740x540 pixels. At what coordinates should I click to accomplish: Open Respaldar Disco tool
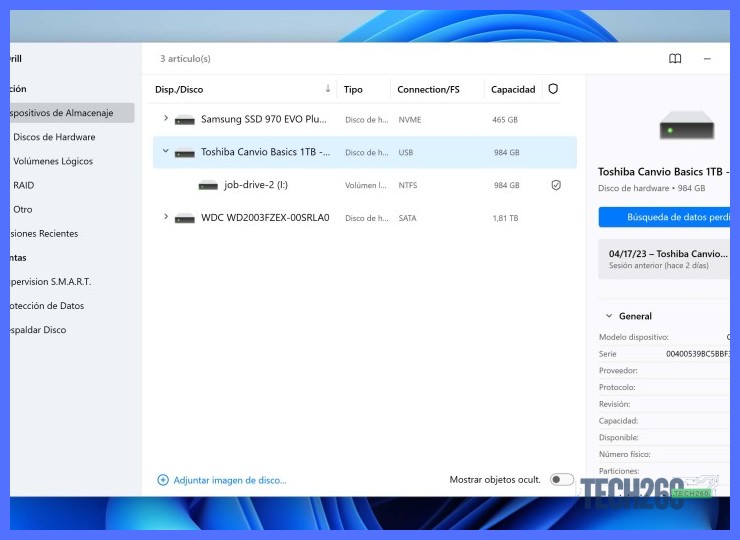(38, 329)
